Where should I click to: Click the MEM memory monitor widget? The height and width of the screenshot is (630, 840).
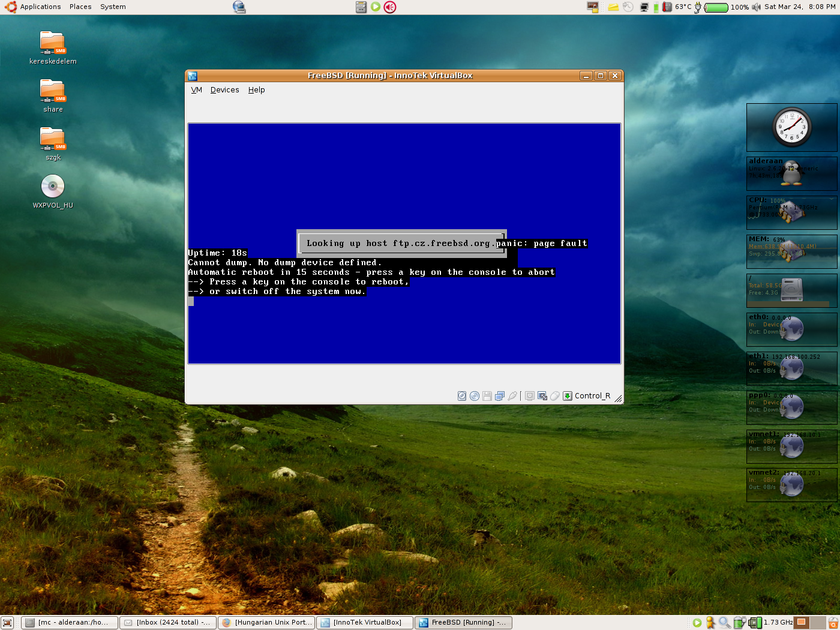tap(792, 251)
